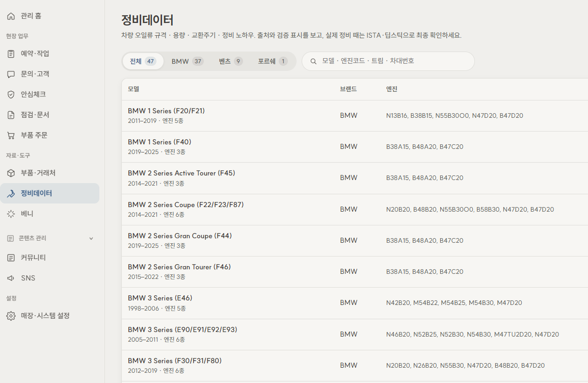Click 2012–2019 · 엔진 6종 subtitle

[156, 371]
